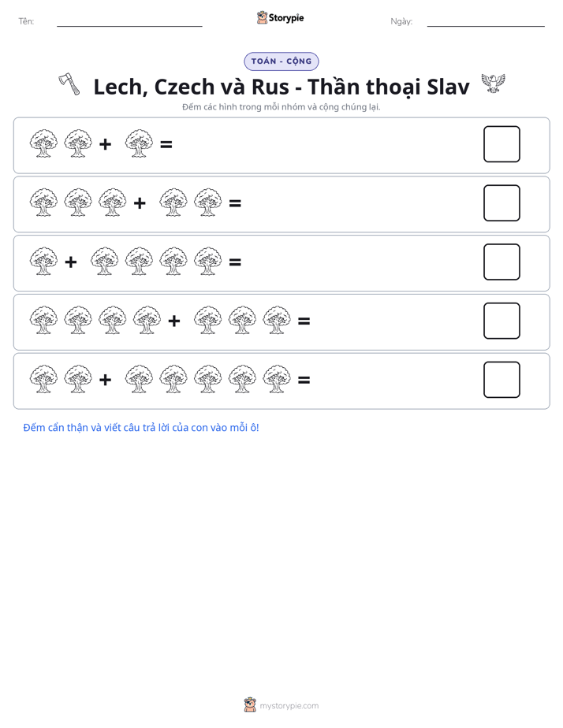Click the axe icon beside the title
The width and height of the screenshot is (563, 728).
point(69,84)
